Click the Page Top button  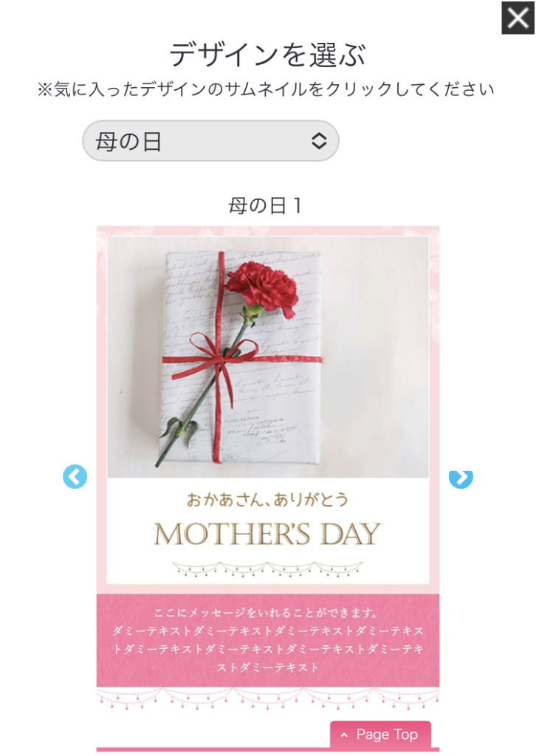(380, 735)
